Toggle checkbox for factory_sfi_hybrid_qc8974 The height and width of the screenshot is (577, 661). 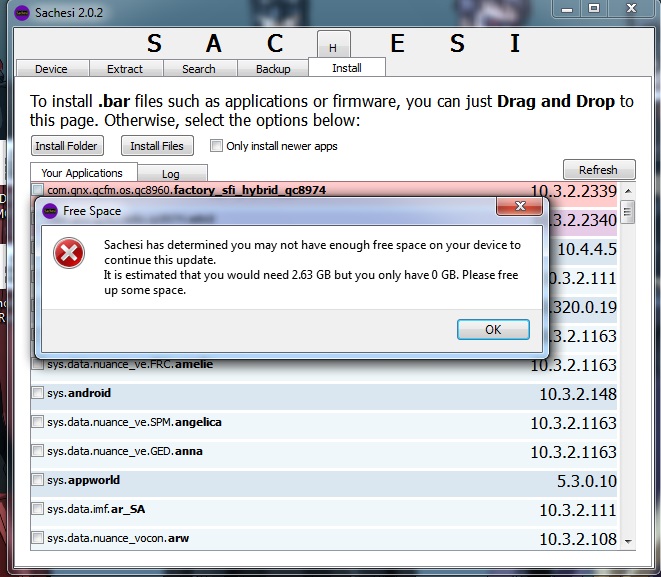pyautogui.click(x=37, y=190)
